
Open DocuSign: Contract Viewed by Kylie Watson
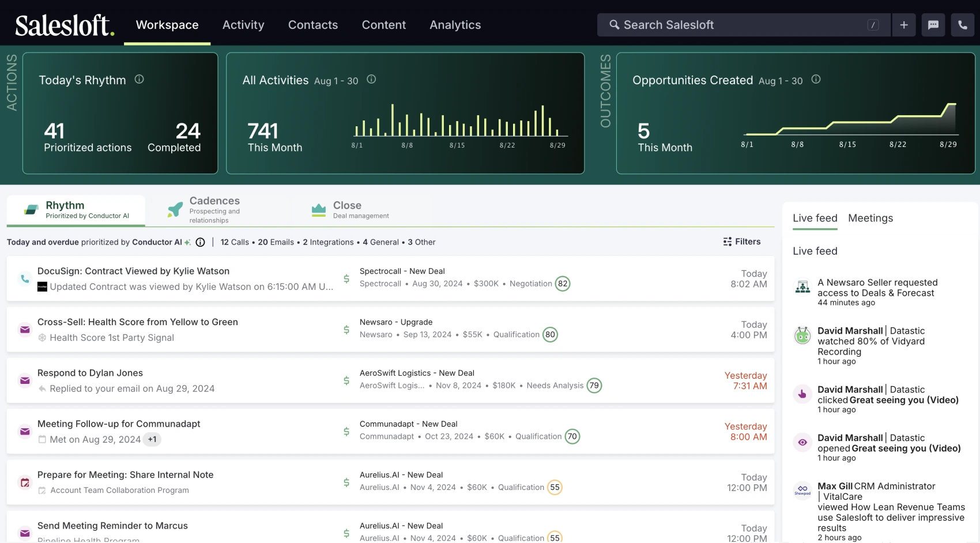click(x=133, y=271)
